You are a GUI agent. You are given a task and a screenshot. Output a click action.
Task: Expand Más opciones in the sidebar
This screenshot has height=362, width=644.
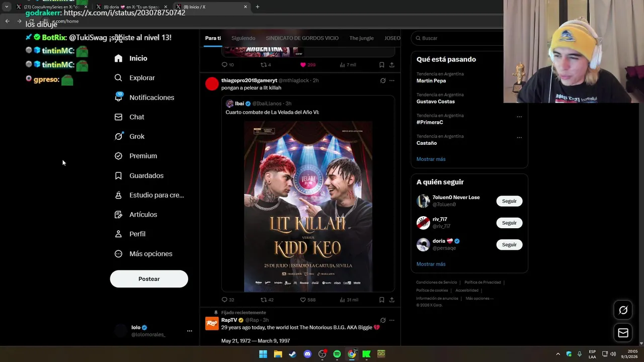tap(143, 254)
